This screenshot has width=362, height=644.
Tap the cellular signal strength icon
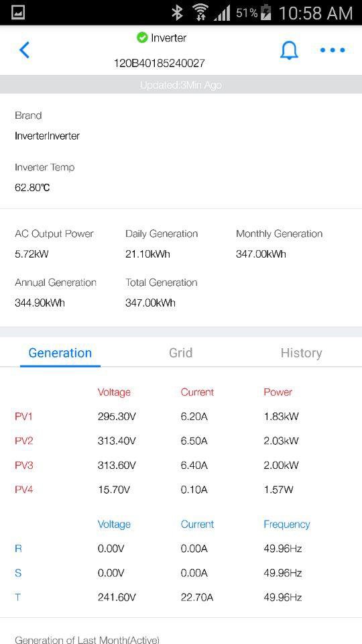click(222, 13)
